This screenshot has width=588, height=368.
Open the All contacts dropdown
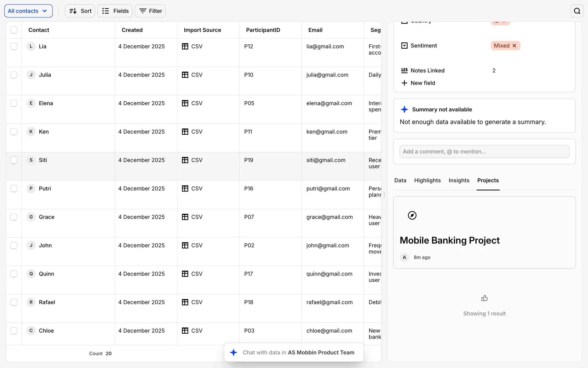(x=28, y=11)
